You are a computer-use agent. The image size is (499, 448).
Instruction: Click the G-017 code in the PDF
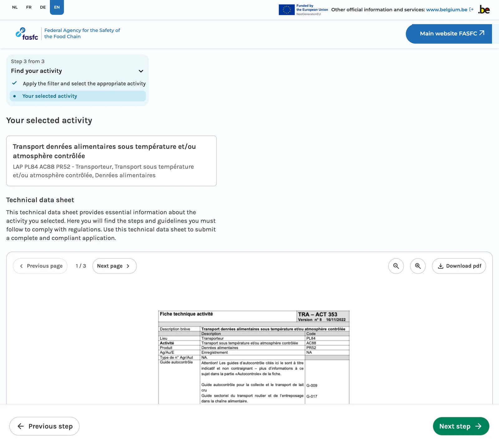click(312, 396)
